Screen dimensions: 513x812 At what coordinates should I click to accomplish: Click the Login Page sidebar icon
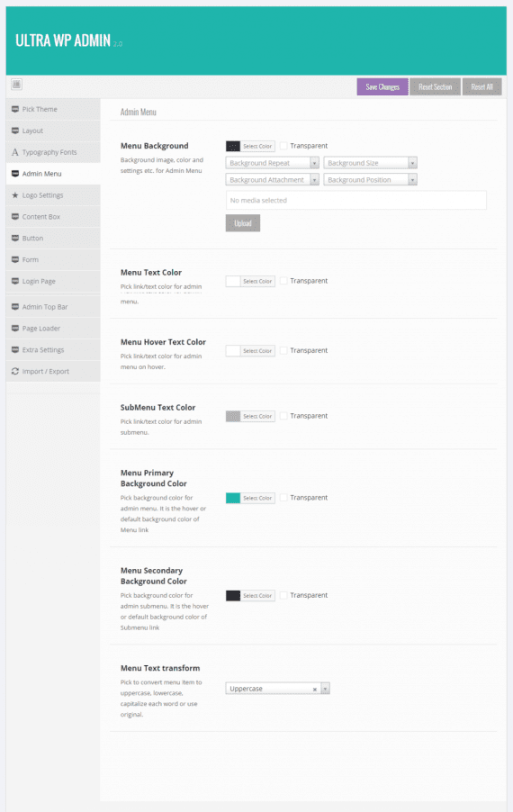pyautogui.click(x=15, y=281)
